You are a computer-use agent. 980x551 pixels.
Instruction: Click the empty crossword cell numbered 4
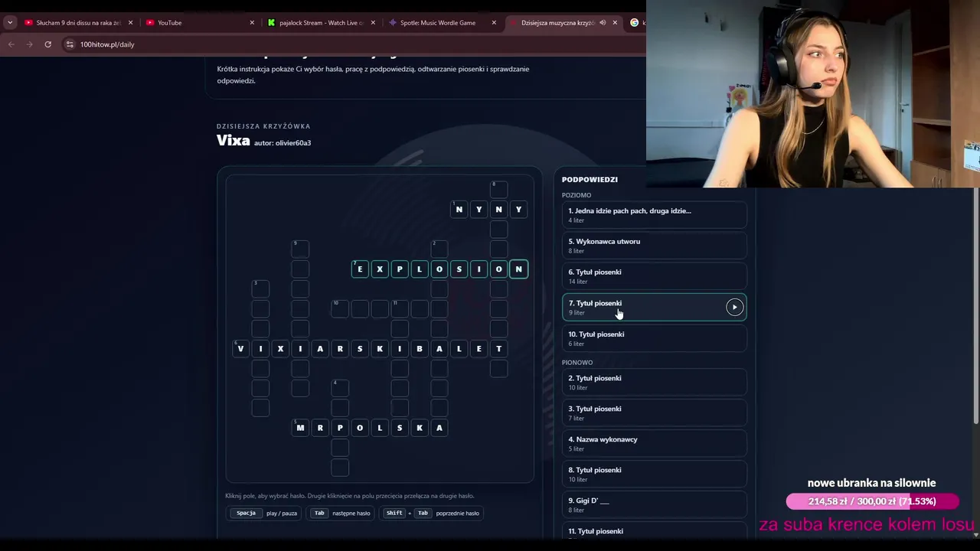[340, 388]
